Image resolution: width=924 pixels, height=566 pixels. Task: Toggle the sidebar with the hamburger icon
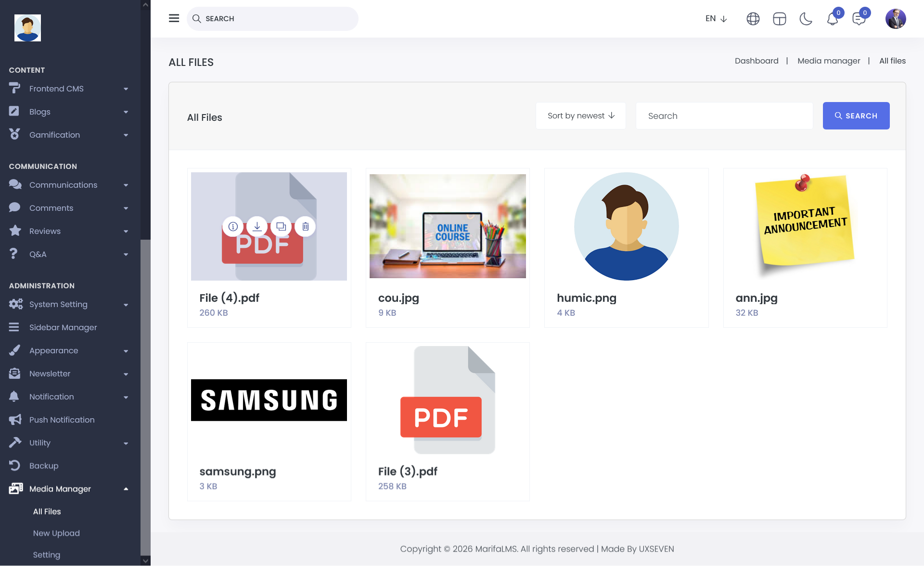point(174,18)
